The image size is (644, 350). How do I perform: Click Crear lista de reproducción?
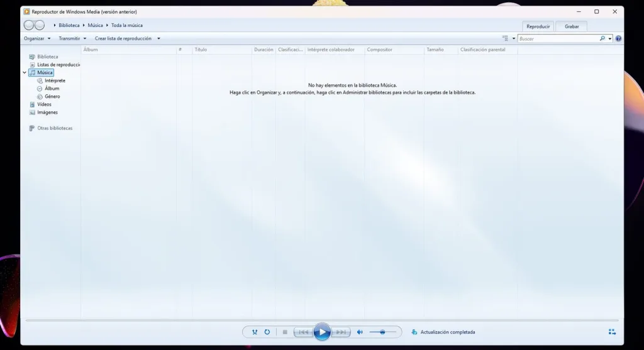(x=123, y=38)
